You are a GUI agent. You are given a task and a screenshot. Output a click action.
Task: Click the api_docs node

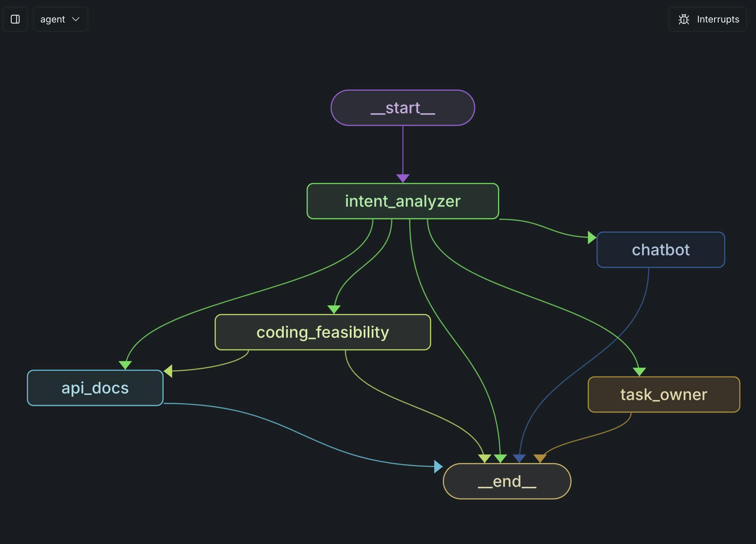[x=95, y=388]
